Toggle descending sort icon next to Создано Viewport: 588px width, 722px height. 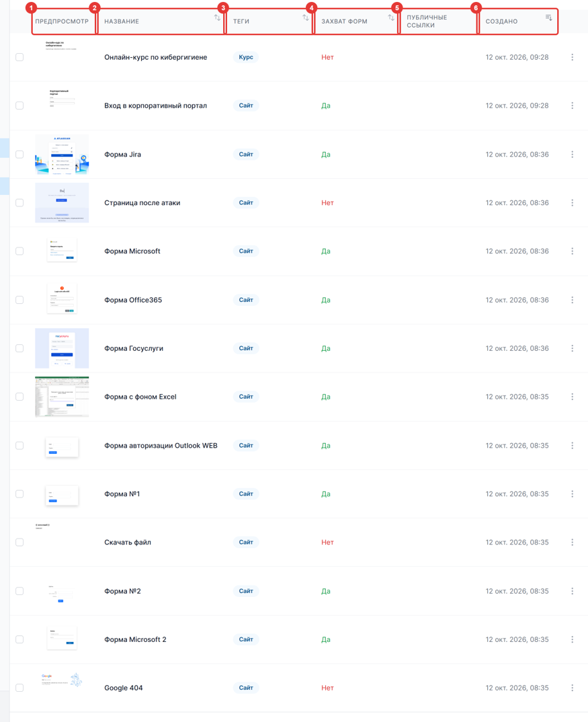(x=548, y=17)
